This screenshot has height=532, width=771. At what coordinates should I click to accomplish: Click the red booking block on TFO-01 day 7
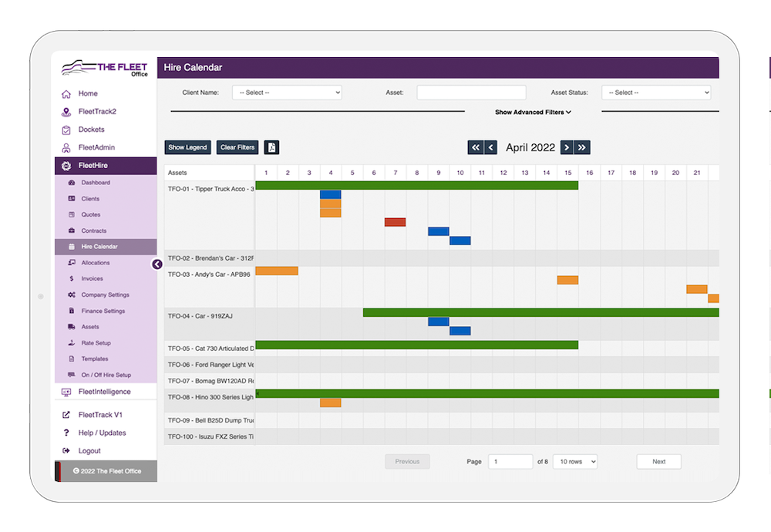click(396, 222)
